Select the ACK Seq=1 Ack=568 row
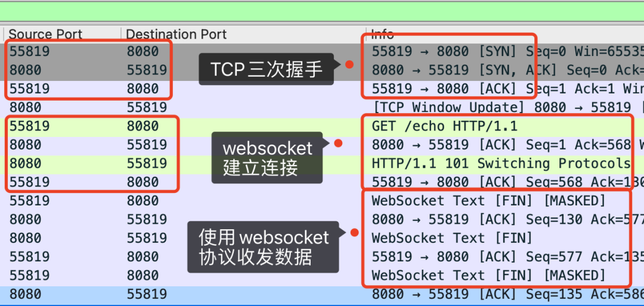 tap(322, 145)
